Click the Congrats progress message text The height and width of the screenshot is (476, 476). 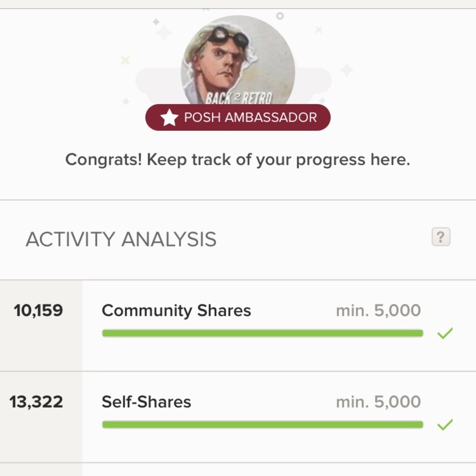pos(238,160)
